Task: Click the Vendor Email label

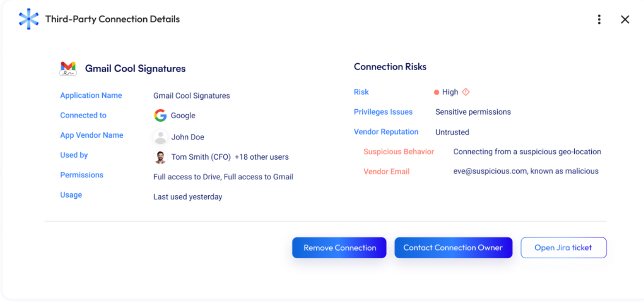Action: coord(387,171)
